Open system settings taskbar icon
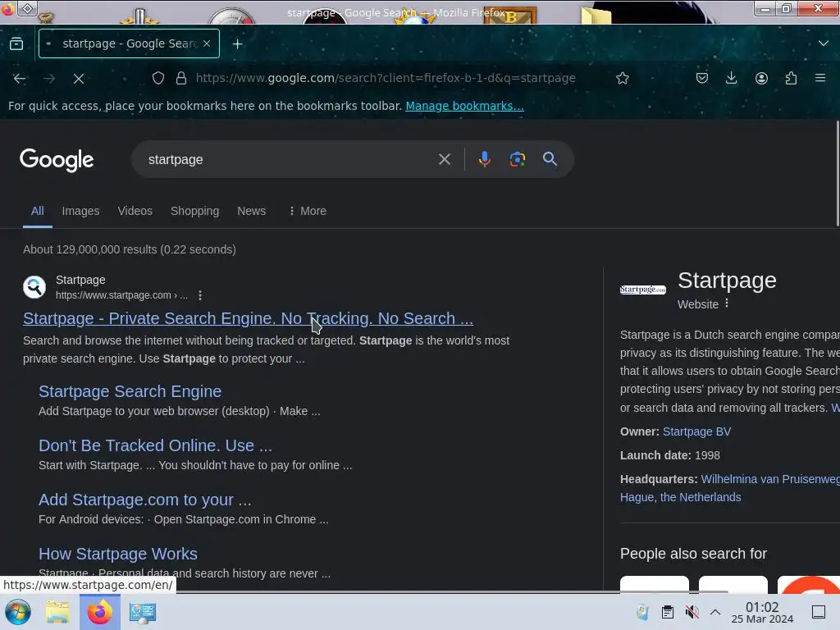 pyautogui.click(x=143, y=612)
